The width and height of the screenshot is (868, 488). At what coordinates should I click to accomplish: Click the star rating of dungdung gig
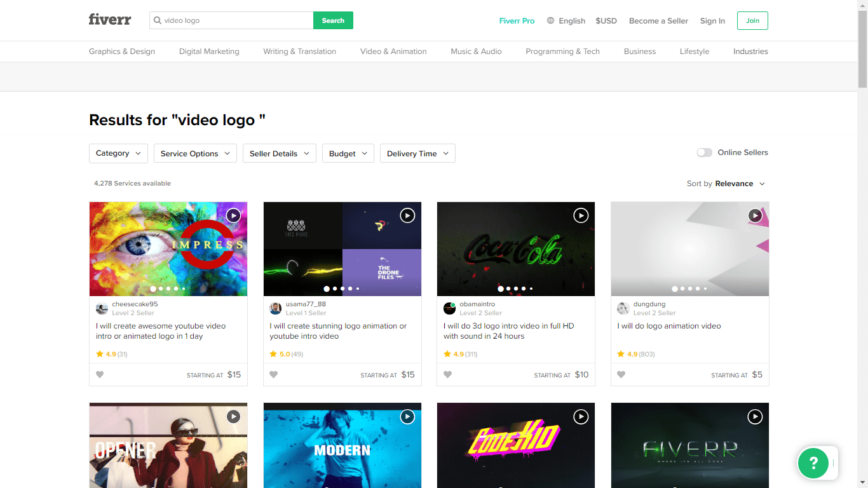click(636, 354)
